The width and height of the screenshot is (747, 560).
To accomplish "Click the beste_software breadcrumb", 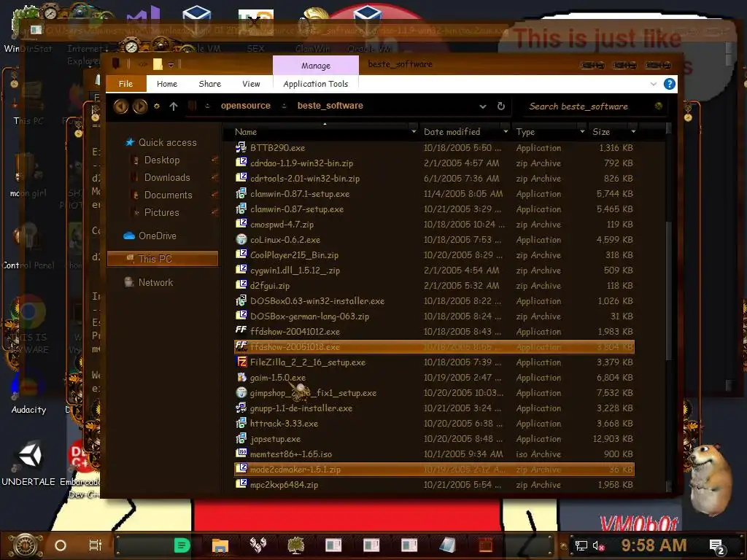I will pos(330,106).
